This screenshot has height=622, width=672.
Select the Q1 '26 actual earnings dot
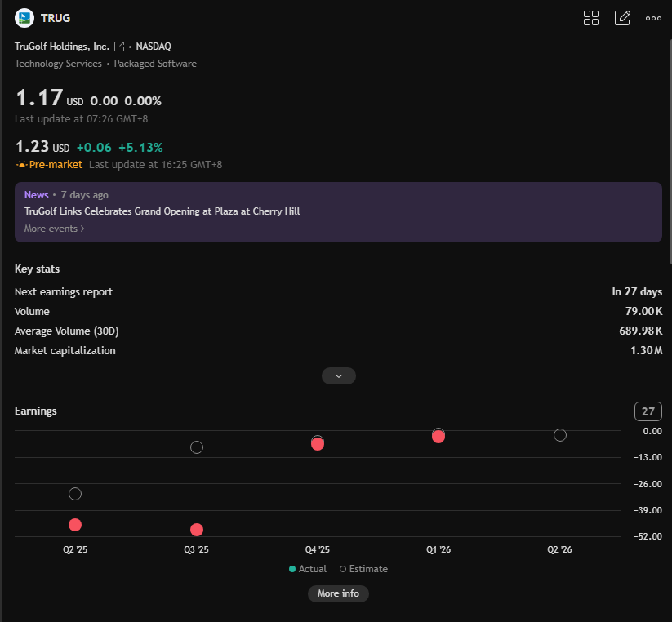[x=438, y=437]
